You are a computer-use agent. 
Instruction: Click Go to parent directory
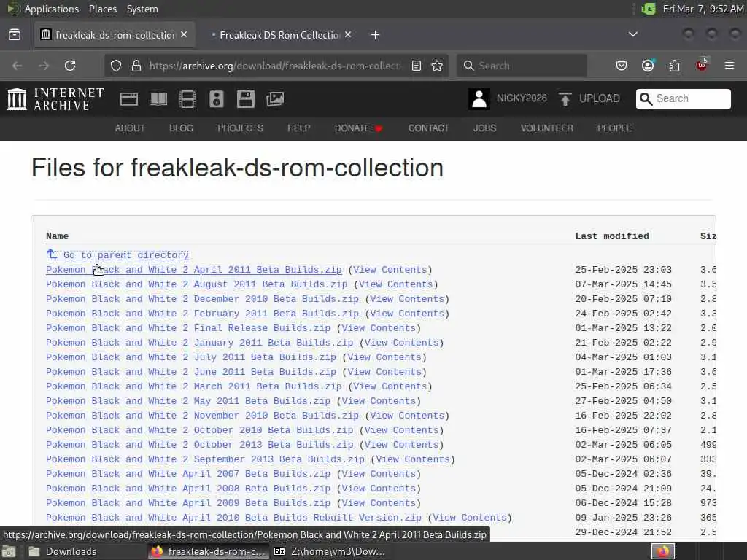[117, 254]
